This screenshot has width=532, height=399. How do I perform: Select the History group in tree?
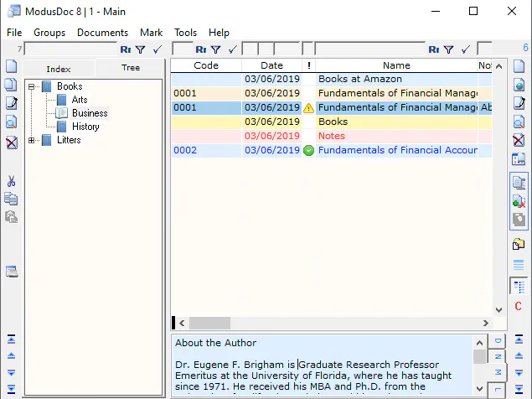click(85, 127)
